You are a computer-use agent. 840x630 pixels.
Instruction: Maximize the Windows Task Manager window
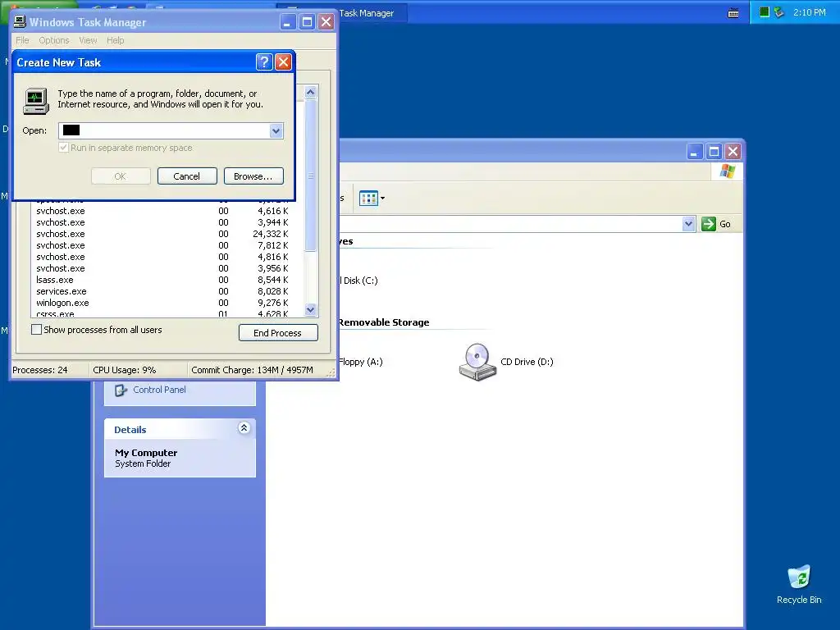pos(307,22)
